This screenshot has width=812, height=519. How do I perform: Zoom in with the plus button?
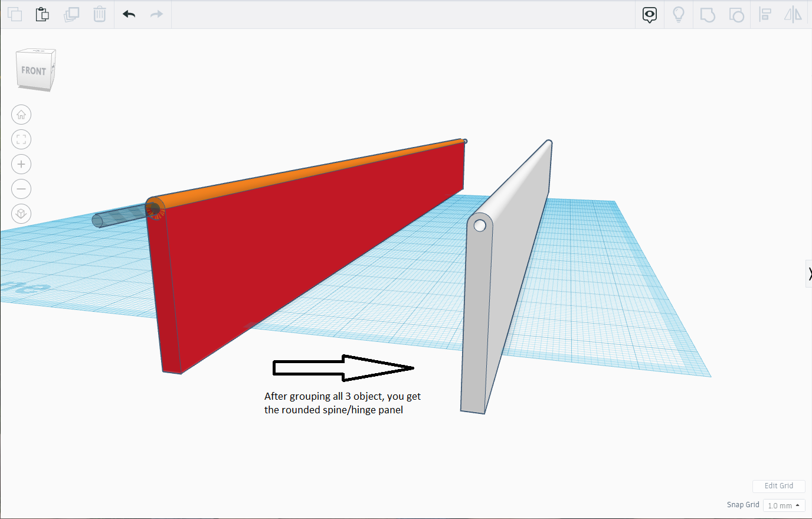pyautogui.click(x=21, y=164)
